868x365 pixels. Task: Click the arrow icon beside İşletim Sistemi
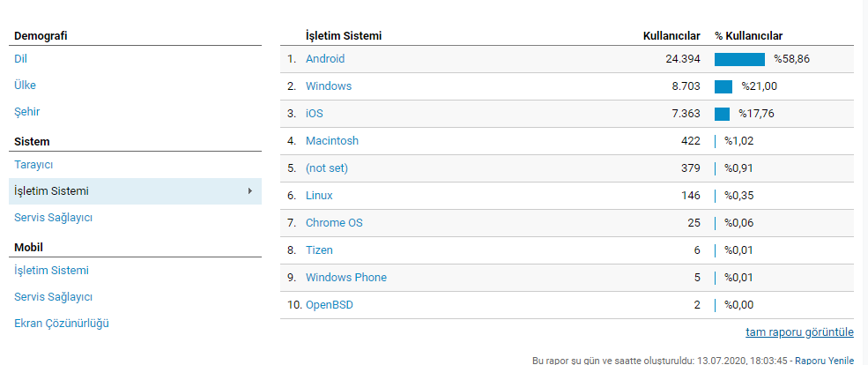[x=250, y=191]
